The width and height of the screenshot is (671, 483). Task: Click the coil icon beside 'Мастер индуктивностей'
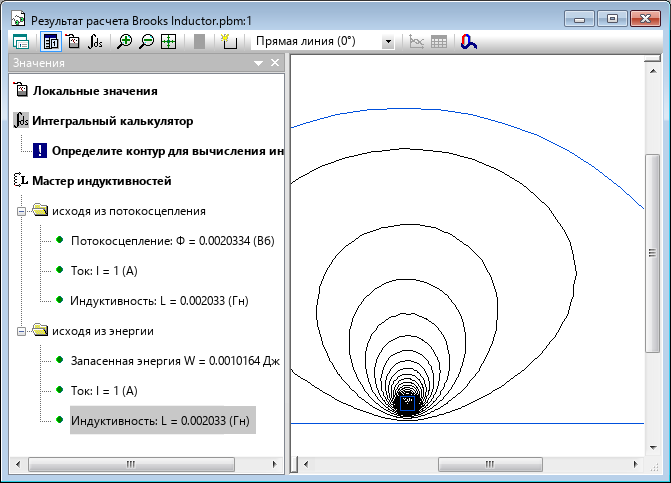coord(21,180)
